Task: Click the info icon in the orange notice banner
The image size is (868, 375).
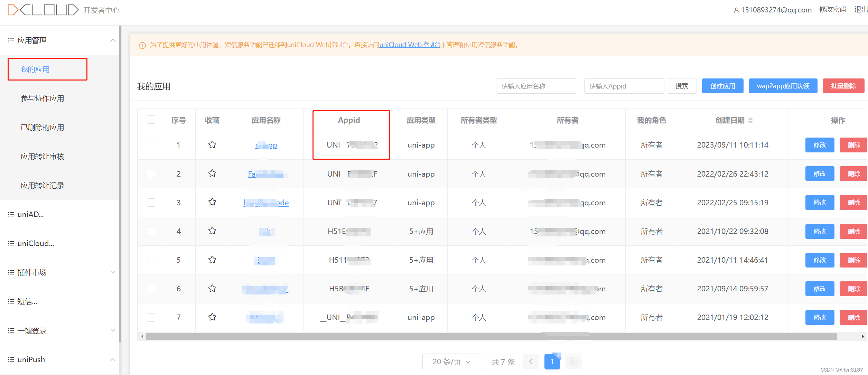Action: [142, 45]
